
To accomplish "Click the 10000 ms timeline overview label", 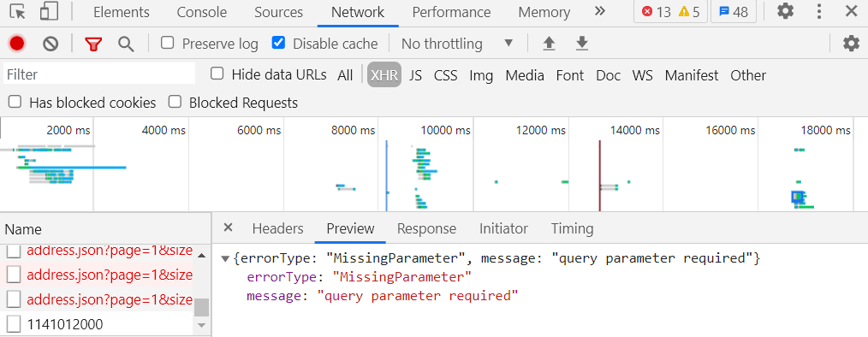I will tap(445, 131).
